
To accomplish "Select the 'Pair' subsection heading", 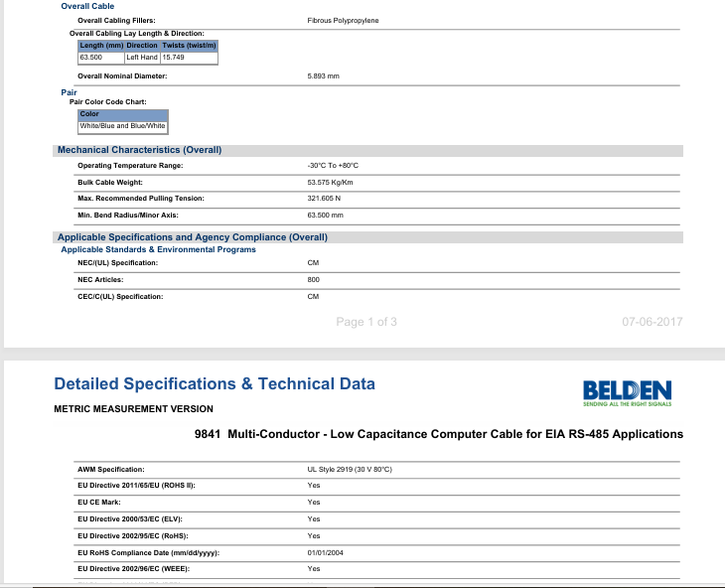I will click(69, 92).
